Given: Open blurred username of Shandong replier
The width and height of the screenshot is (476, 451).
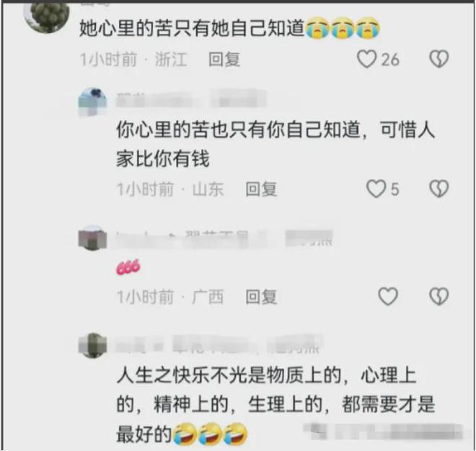Looking at the screenshot, I should pos(191,98).
